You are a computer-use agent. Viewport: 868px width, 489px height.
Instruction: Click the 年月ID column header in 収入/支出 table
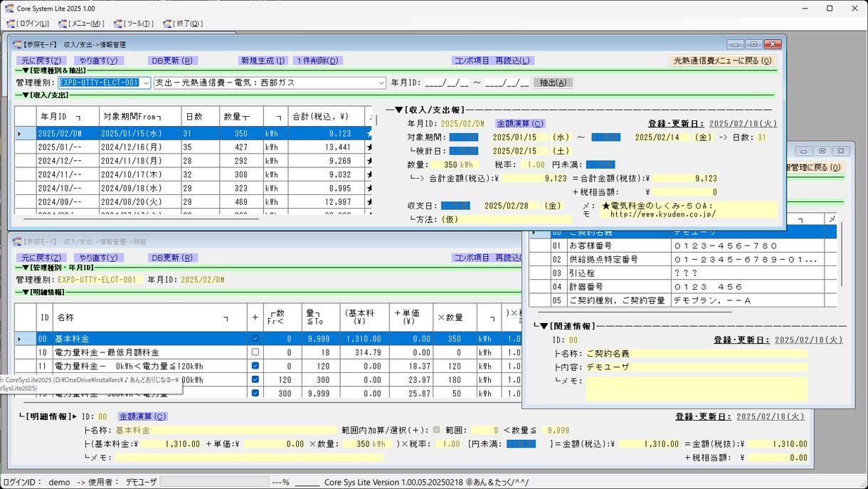click(66, 116)
